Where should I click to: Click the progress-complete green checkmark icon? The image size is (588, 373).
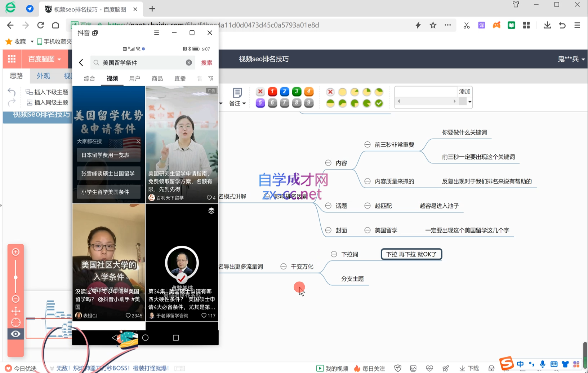point(379,103)
